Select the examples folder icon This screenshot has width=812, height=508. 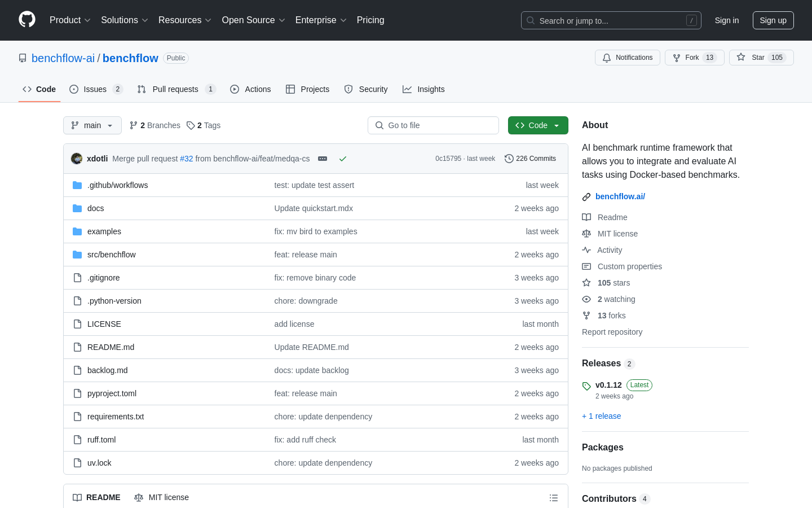[77, 231]
